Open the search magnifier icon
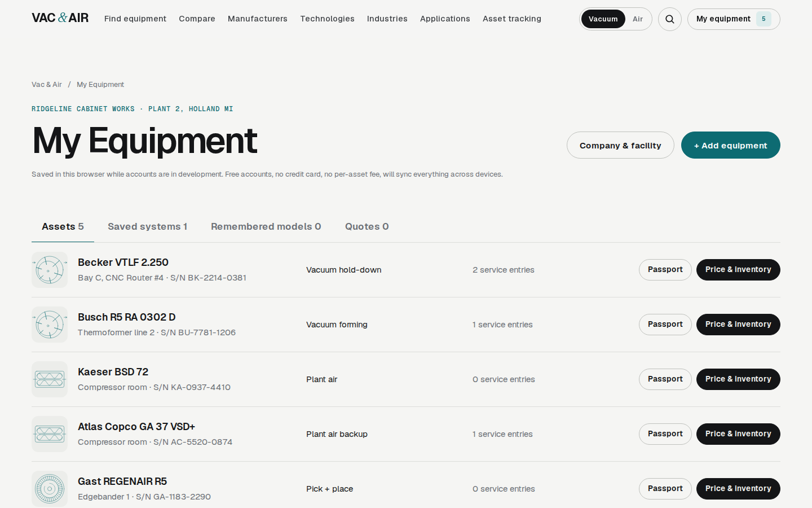812x508 pixels. point(670,19)
